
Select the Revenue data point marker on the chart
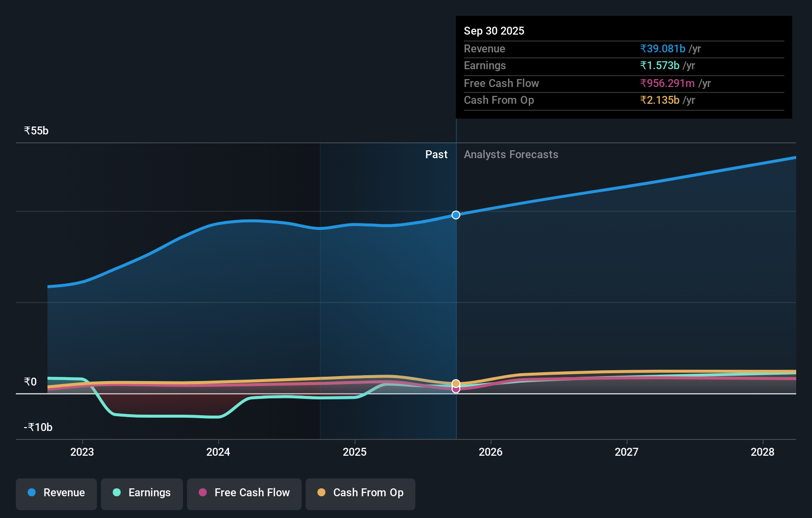coord(455,215)
